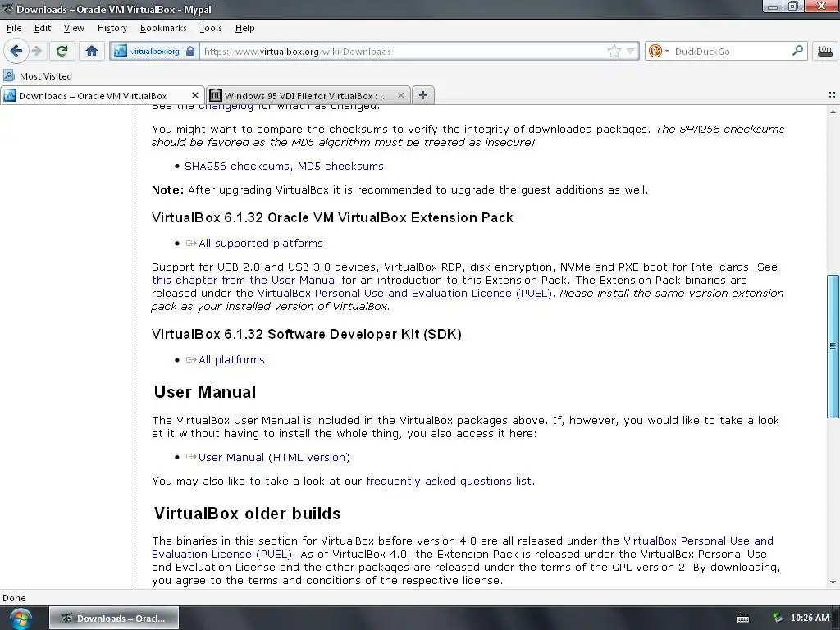Open the Tools menu

(x=211, y=29)
